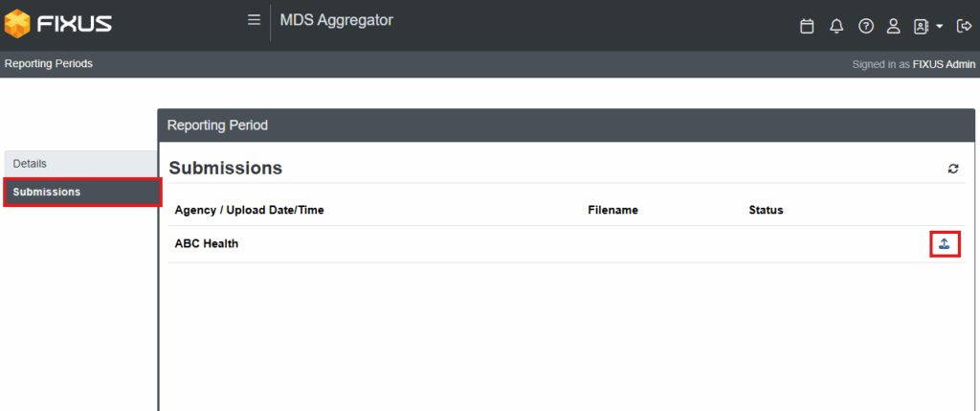
Task: Select the Submissions sidebar tab
Action: 82,192
